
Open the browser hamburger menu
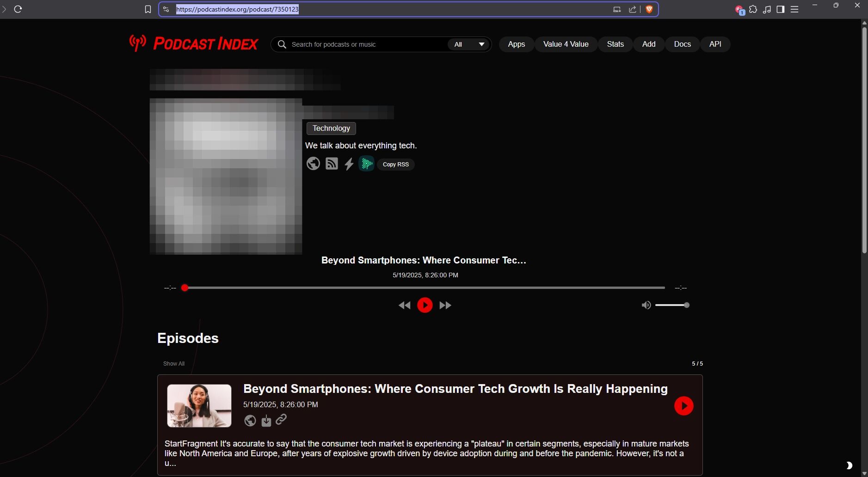[794, 9]
